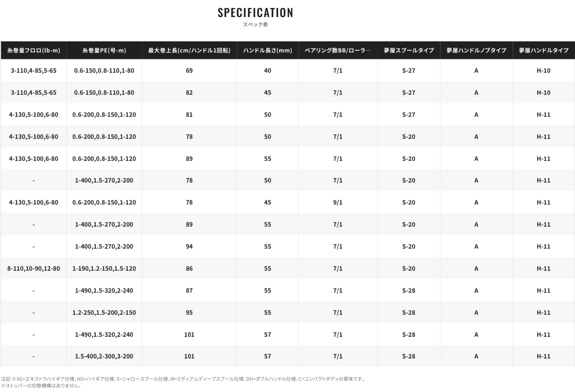Viewport: 575px width, 392px height.
Task: Select the fluoro capacity cell 8-110,10-90,12-80
Action: click(33, 269)
